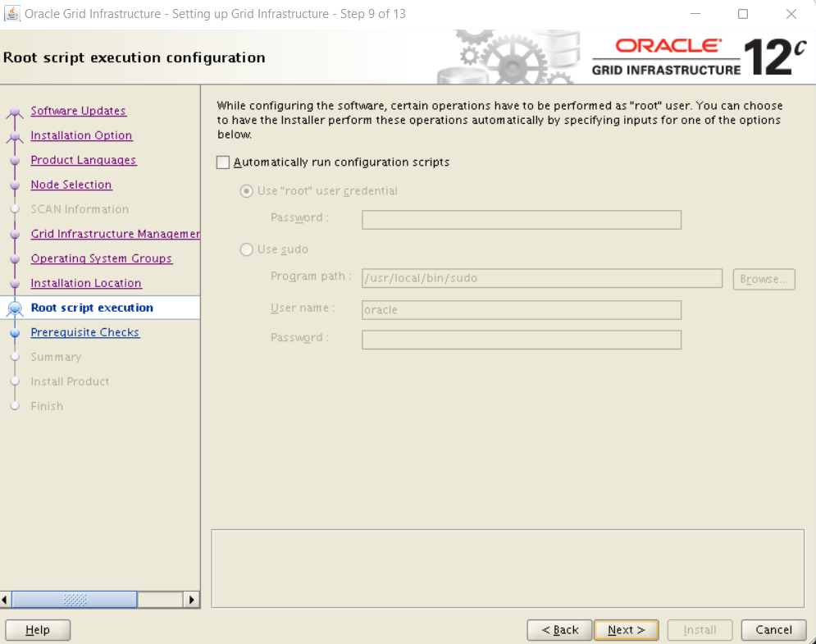816x644 pixels.
Task: Click the Root script execution step marker
Action: [15, 308]
